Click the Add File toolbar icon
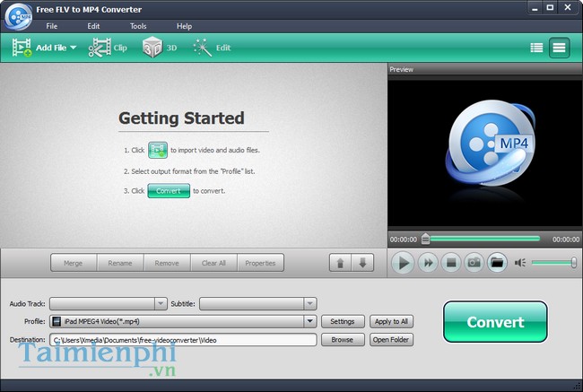583x392 pixels. pos(22,48)
